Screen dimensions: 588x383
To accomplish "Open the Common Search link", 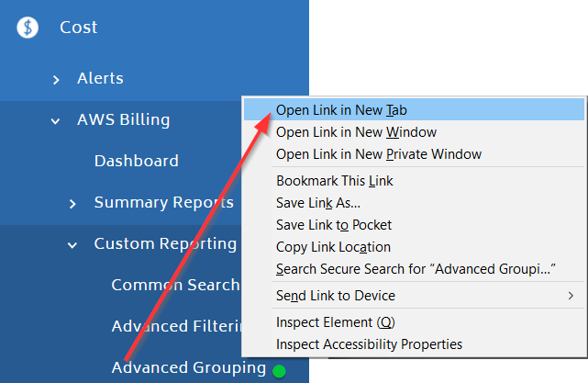I will pos(175,285).
